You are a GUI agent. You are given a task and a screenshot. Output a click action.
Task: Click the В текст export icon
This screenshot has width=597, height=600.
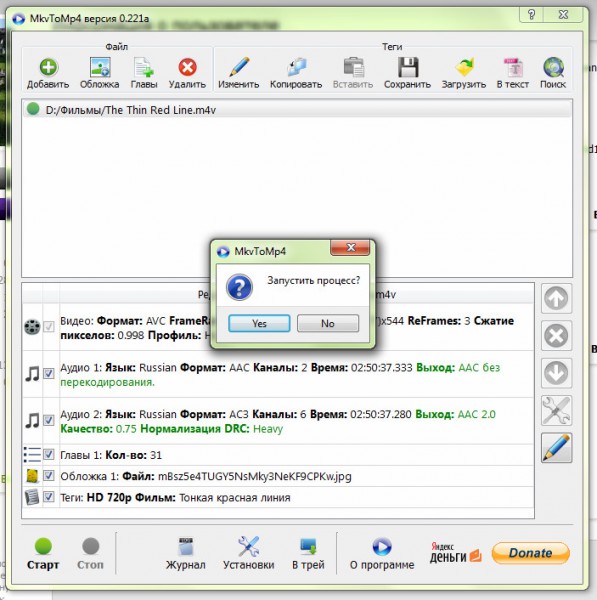[x=513, y=67]
